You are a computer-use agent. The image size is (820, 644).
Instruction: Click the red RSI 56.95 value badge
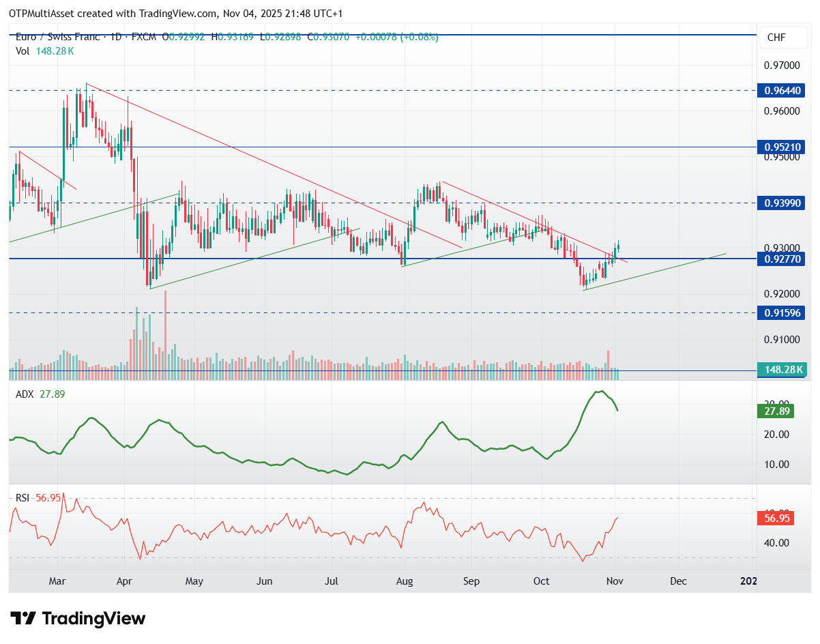(x=776, y=518)
